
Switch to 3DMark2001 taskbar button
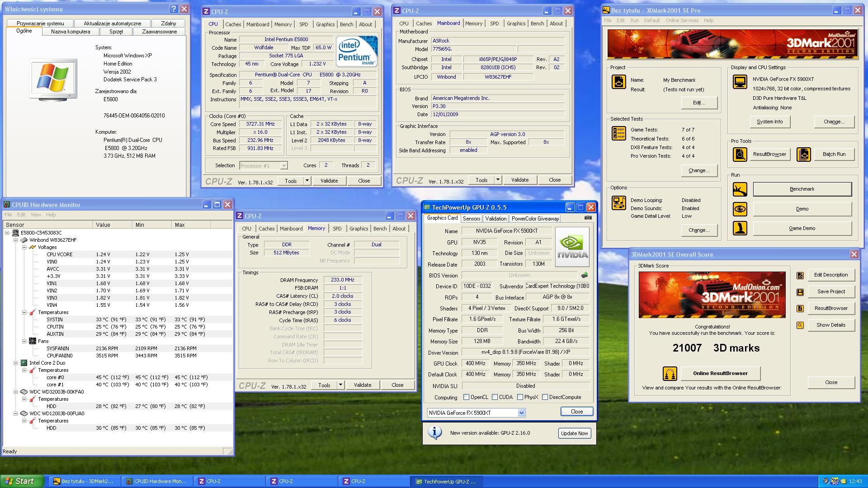click(x=84, y=482)
